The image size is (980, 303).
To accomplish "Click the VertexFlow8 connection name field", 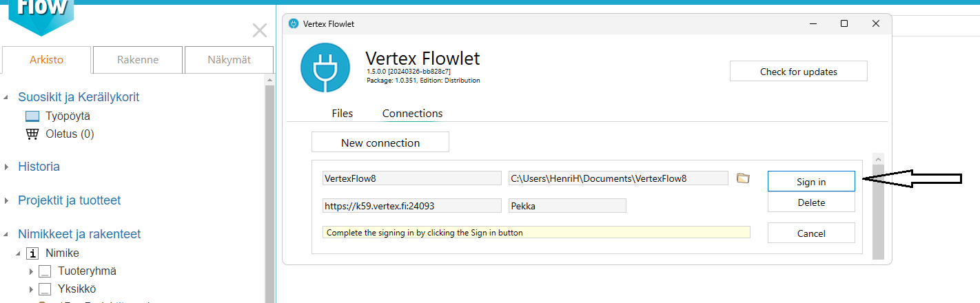I will pyautogui.click(x=411, y=178).
